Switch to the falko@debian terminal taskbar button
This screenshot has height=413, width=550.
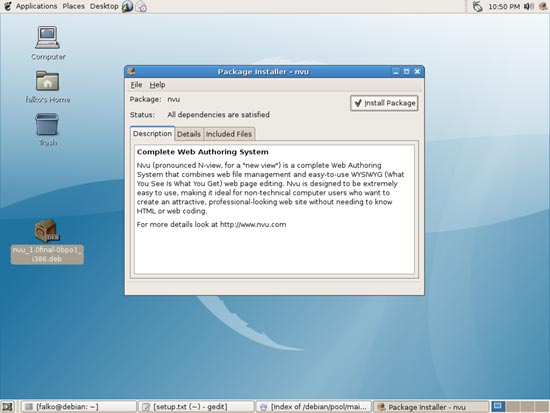79,407
